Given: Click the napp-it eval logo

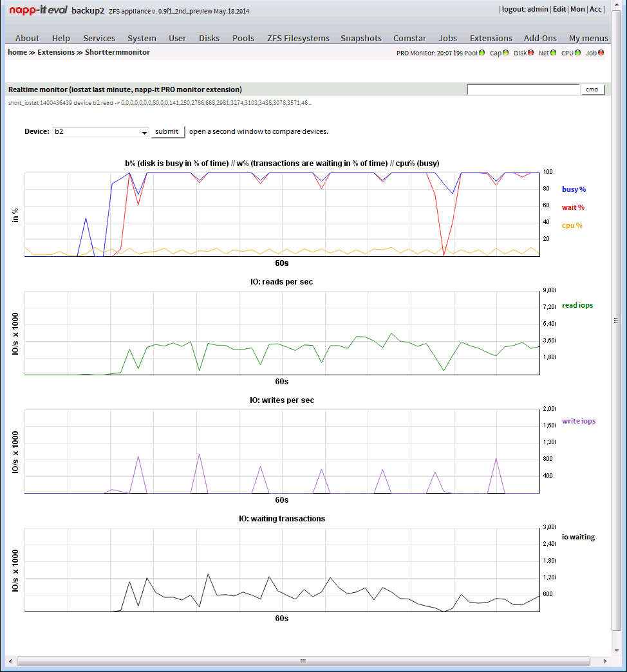Looking at the screenshot, I should [x=38, y=10].
